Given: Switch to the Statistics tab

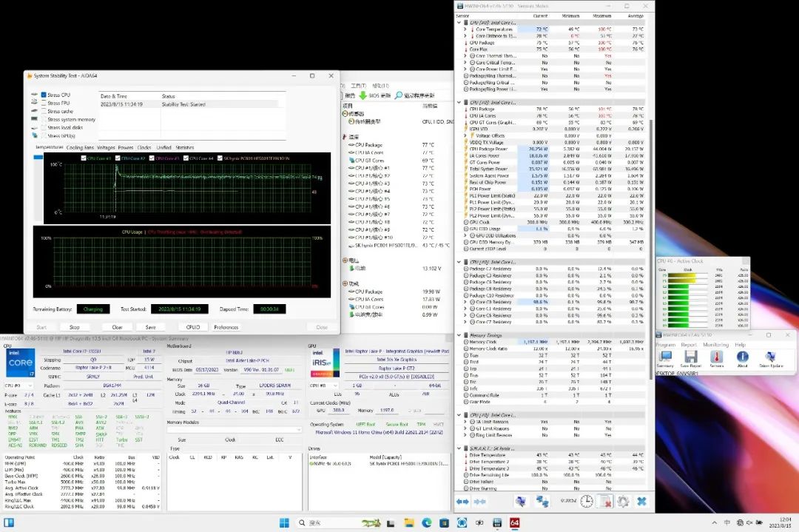Looking at the screenshot, I should pos(184,147).
